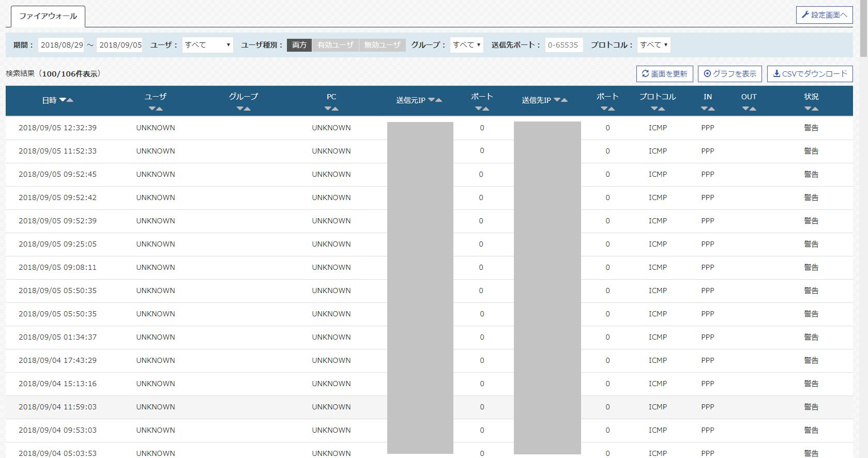Click the up sort arrow beside 日時
The image size is (868, 458).
(70, 100)
